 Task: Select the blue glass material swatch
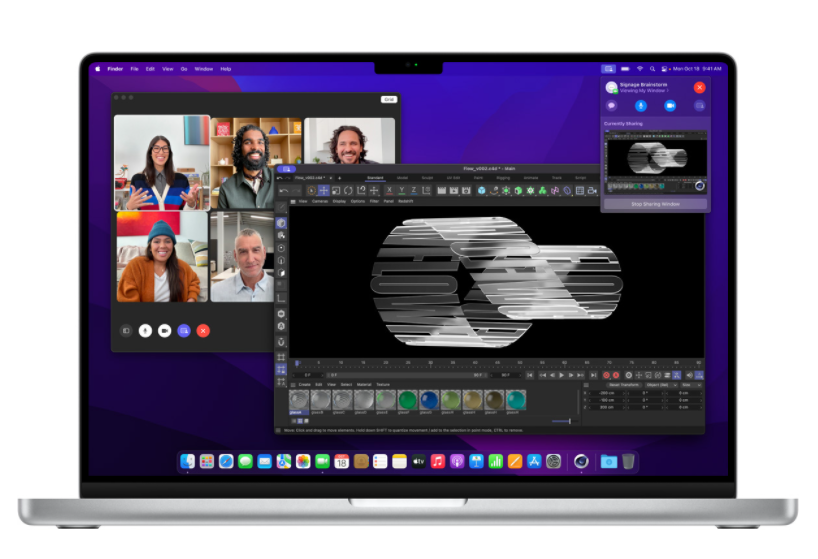(x=429, y=400)
